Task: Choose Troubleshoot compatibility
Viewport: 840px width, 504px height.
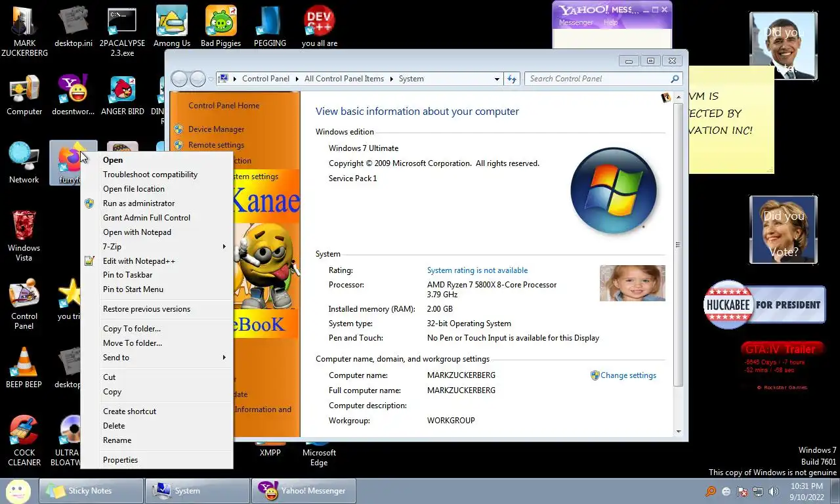Action: coord(157,175)
